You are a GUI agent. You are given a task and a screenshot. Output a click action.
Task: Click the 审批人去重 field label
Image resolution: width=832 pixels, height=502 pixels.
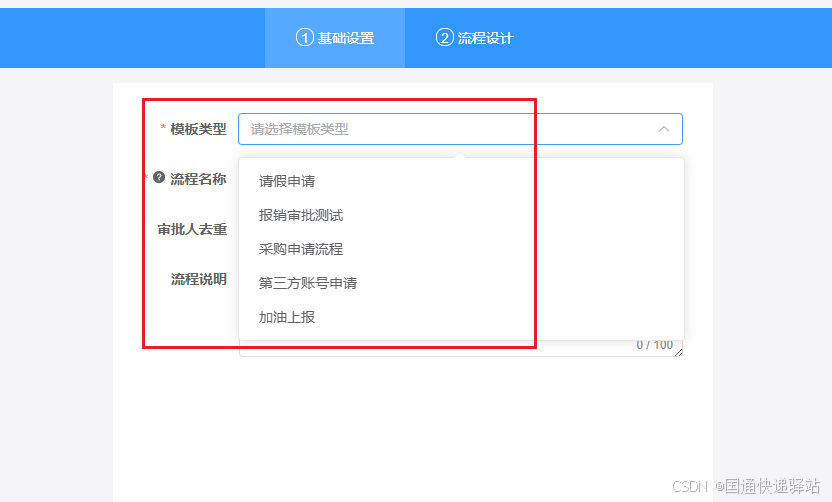(x=192, y=229)
